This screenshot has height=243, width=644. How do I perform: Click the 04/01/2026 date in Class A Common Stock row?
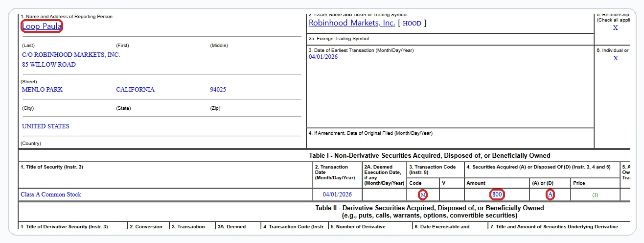(x=337, y=194)
